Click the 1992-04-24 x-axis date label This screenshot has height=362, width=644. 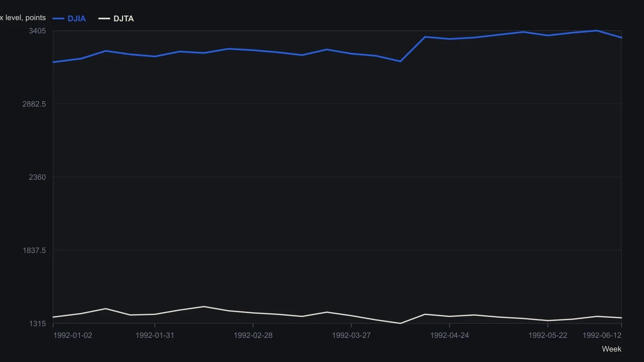coord(450,335)
